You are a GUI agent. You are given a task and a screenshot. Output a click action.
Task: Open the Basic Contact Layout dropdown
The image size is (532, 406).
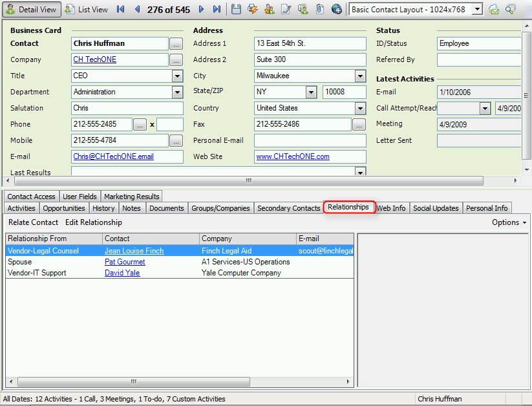point(477,10)
